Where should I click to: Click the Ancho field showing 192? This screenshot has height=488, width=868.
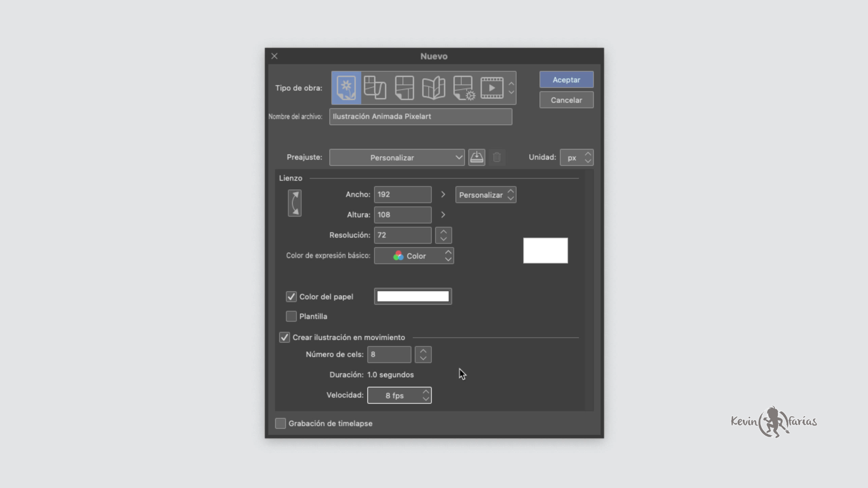point(403,194)
